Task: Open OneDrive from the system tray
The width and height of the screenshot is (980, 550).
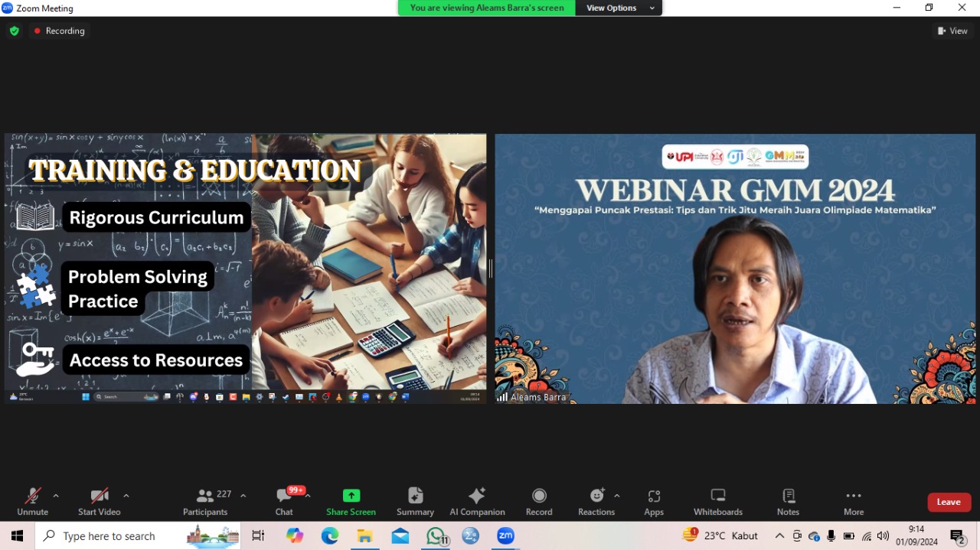Action: click(x=814, y=536)
